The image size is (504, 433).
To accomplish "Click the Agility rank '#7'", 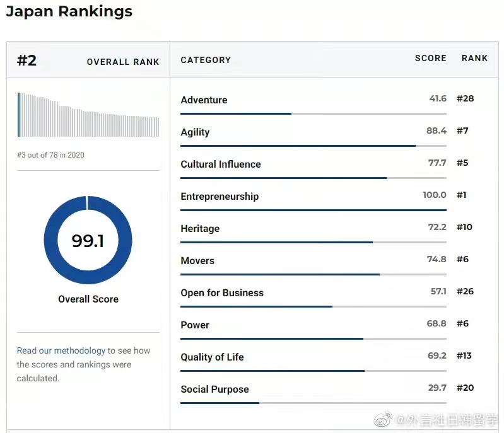I will (462, 130).
